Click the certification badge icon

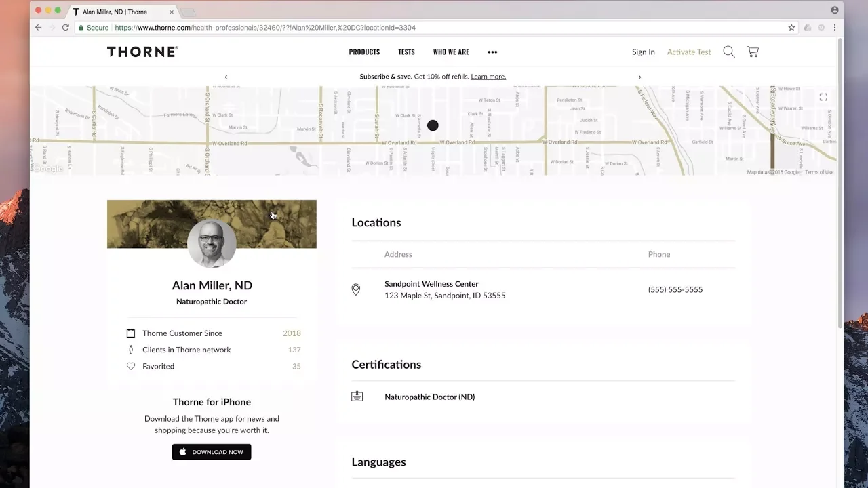point(357,396)
